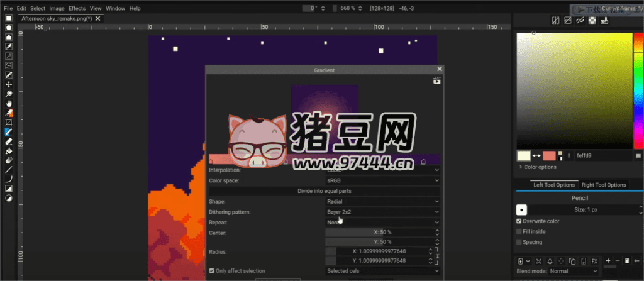Toggle Overwrite color checkbox

pos(519,221)
